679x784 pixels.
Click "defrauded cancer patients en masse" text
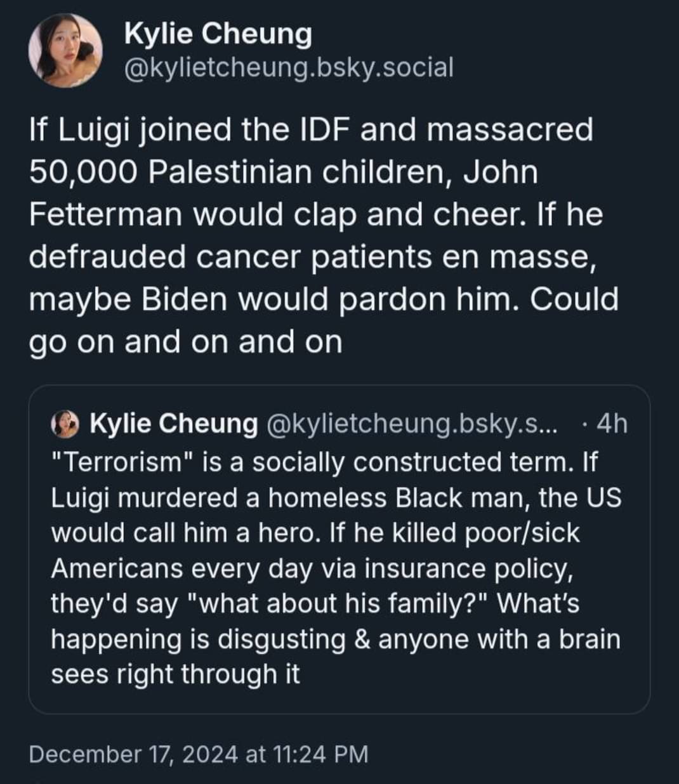point(311,257)
